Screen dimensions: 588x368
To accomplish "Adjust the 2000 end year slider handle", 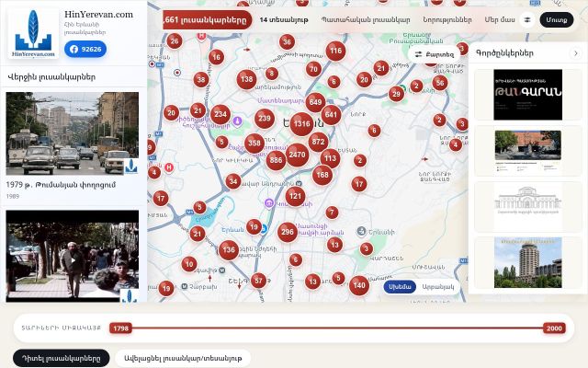I will pyautogui.click(x=554, y=328).
